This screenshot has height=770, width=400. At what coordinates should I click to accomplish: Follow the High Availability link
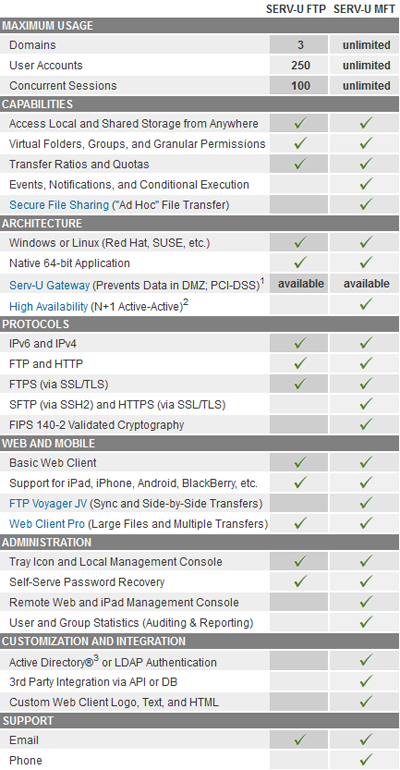(x=49, y=307)
